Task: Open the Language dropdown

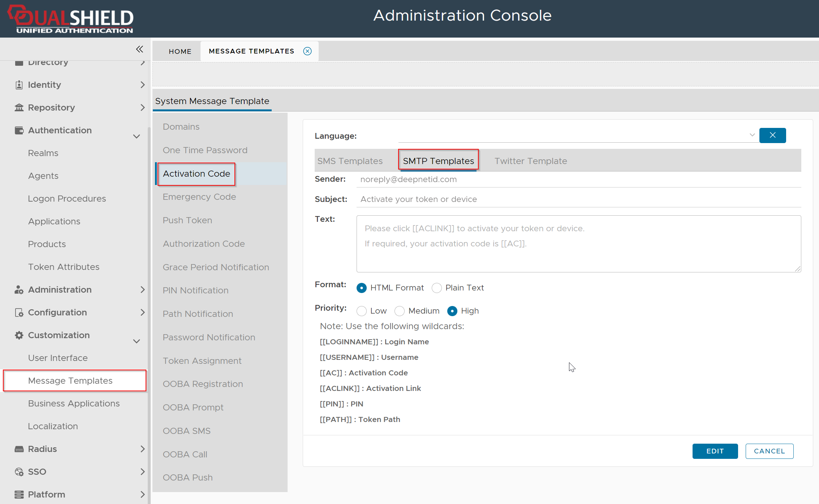Action: click(752, 135)
